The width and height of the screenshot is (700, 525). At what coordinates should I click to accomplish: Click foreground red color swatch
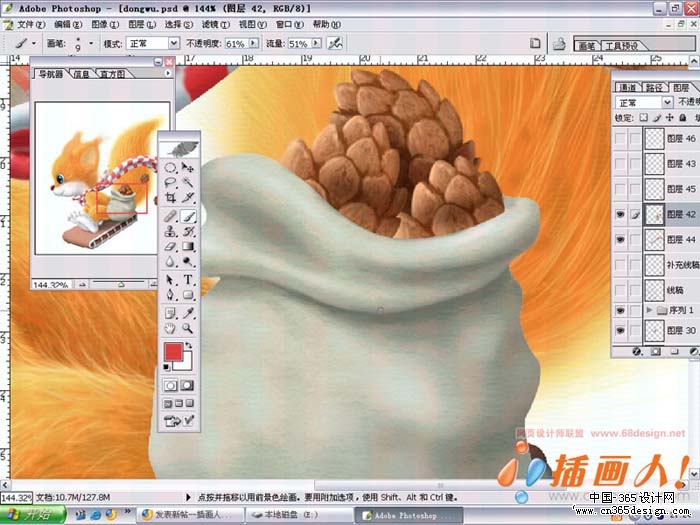172,351
